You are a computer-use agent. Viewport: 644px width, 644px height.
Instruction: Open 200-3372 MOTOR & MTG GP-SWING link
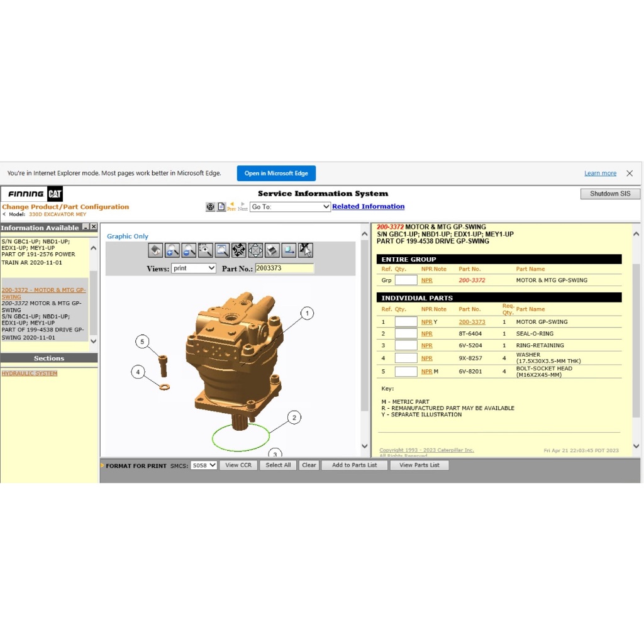(43, 293)
